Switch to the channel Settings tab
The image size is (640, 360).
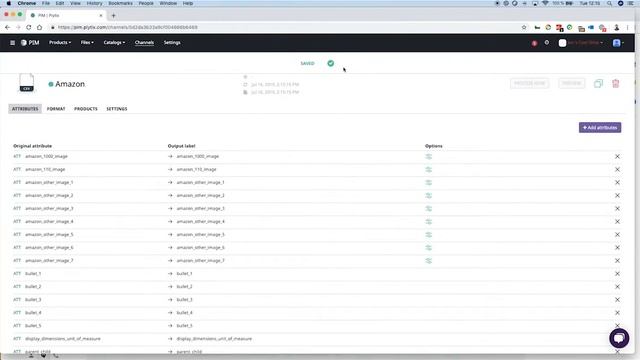click(x=117, y=109)
